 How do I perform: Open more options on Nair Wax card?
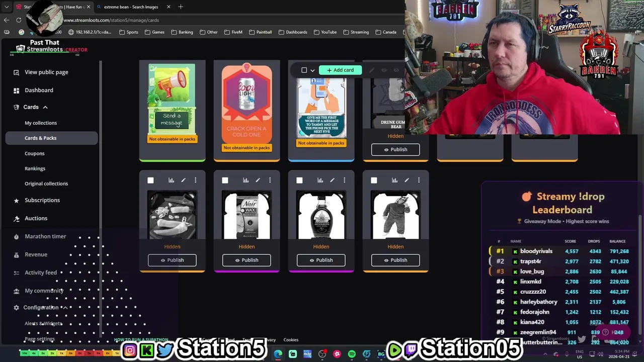click(270, 180)
